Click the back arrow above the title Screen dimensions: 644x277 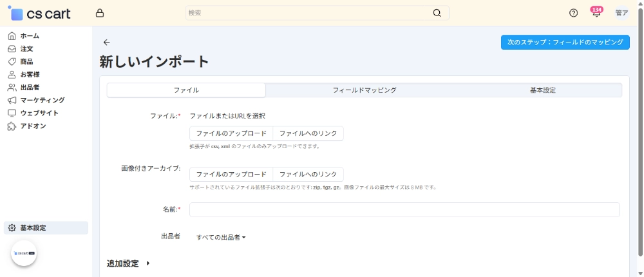coord(107,43)
